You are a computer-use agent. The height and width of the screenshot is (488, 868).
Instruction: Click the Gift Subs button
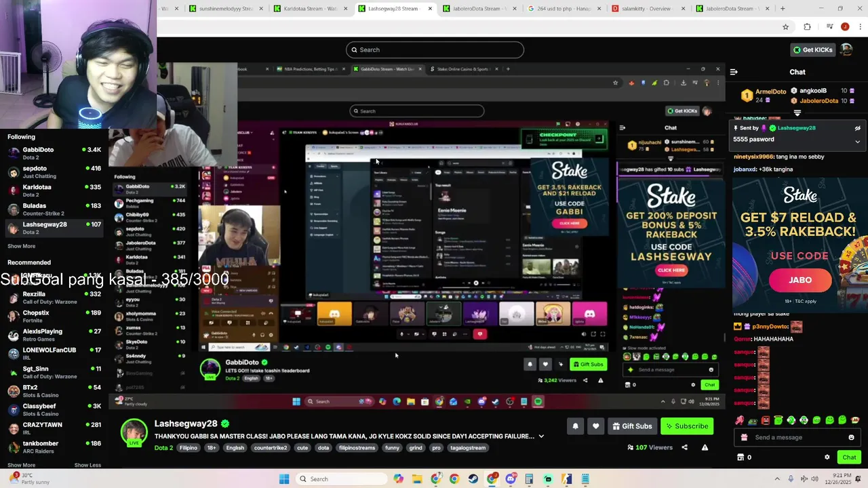point(632,426)
